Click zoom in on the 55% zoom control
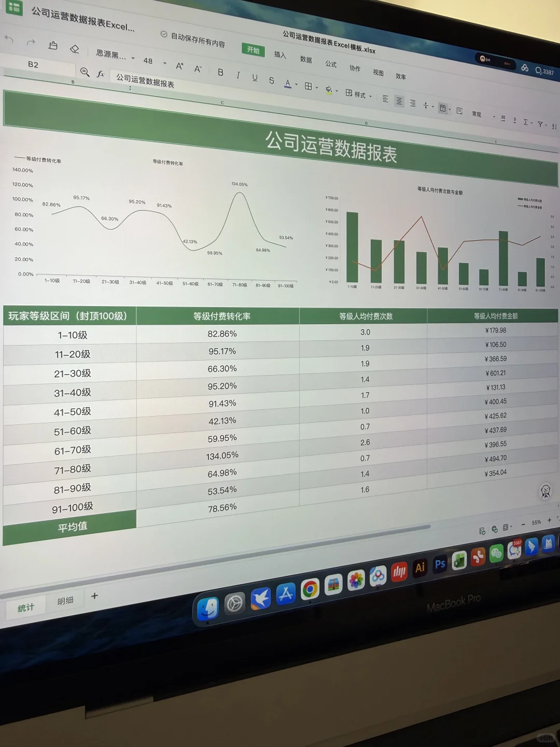Image resolution: width=560 pixels, height=747 pixels. (x=549, y=521)
